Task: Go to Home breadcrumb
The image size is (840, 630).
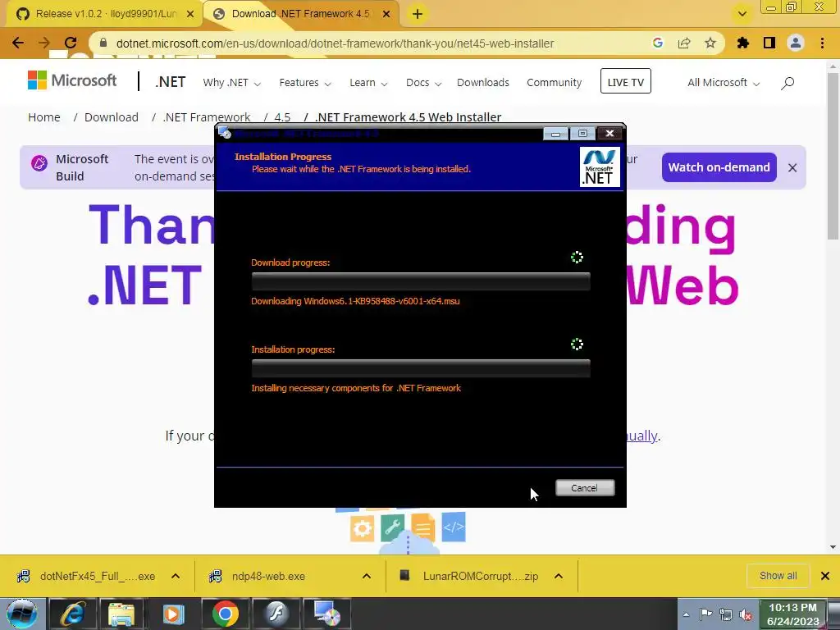Action: [44, 117]
